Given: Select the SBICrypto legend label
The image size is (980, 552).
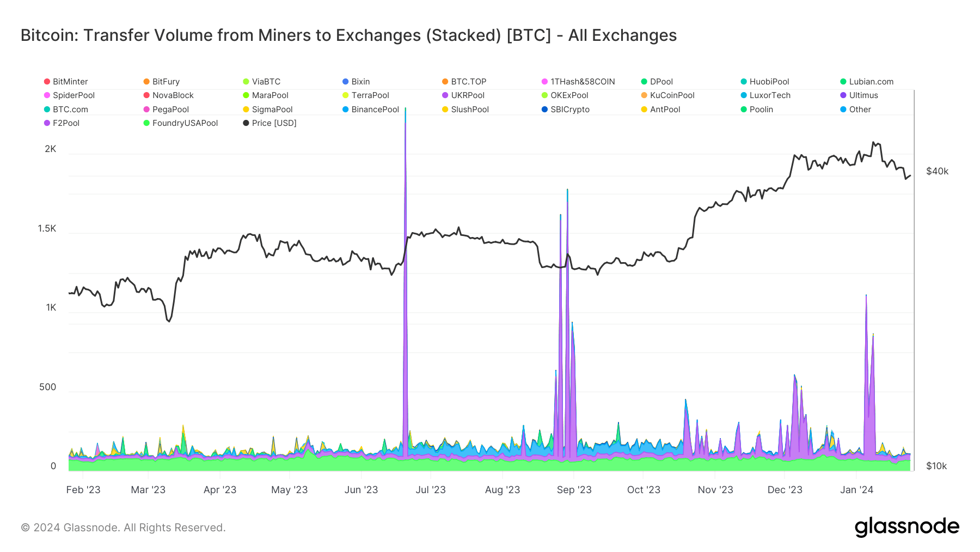Looking at the screenshot, I should point(570,110).
